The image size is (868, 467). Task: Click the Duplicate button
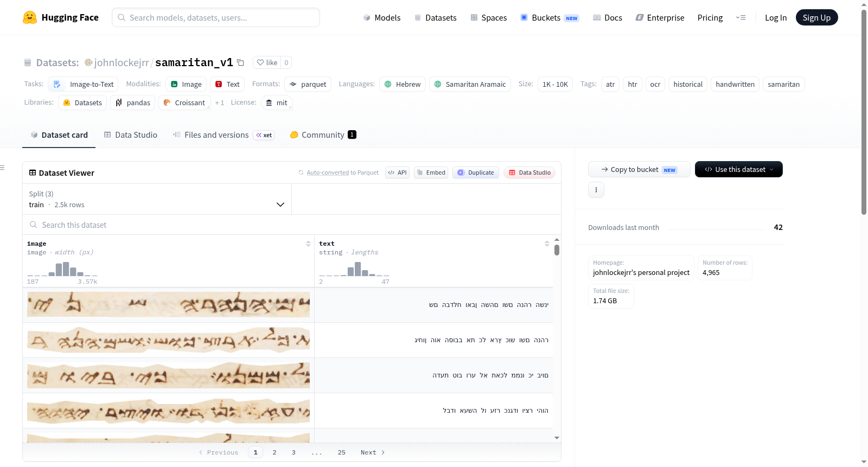point(476,172)
